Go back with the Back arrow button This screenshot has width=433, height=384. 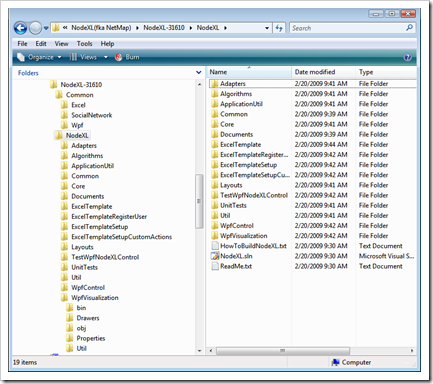pyautogui.click(x=20, y=28)
